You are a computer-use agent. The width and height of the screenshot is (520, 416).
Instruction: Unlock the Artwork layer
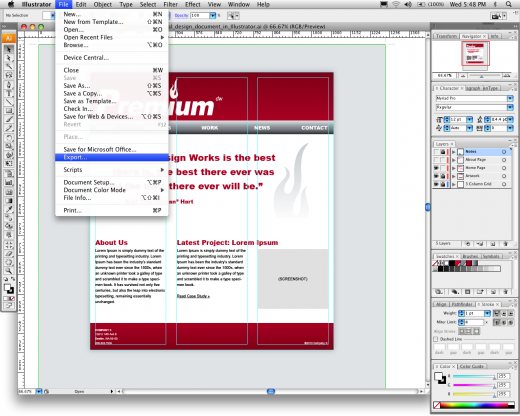pyautogui.click(x=443, y=176)
